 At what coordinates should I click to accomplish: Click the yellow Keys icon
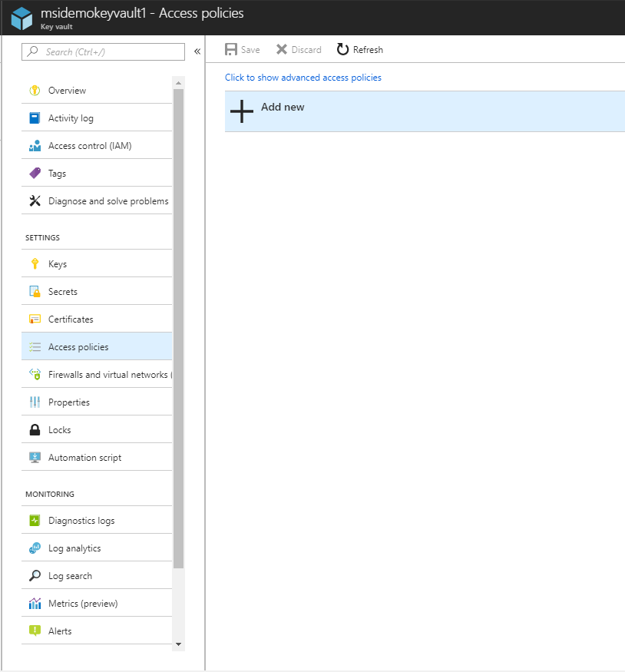[x=35, y=263]
